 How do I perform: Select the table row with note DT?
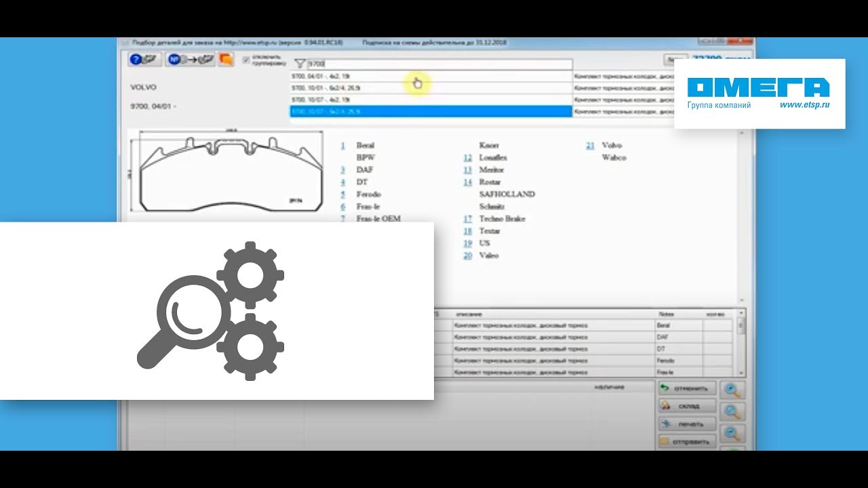click(x=583, y=348)
